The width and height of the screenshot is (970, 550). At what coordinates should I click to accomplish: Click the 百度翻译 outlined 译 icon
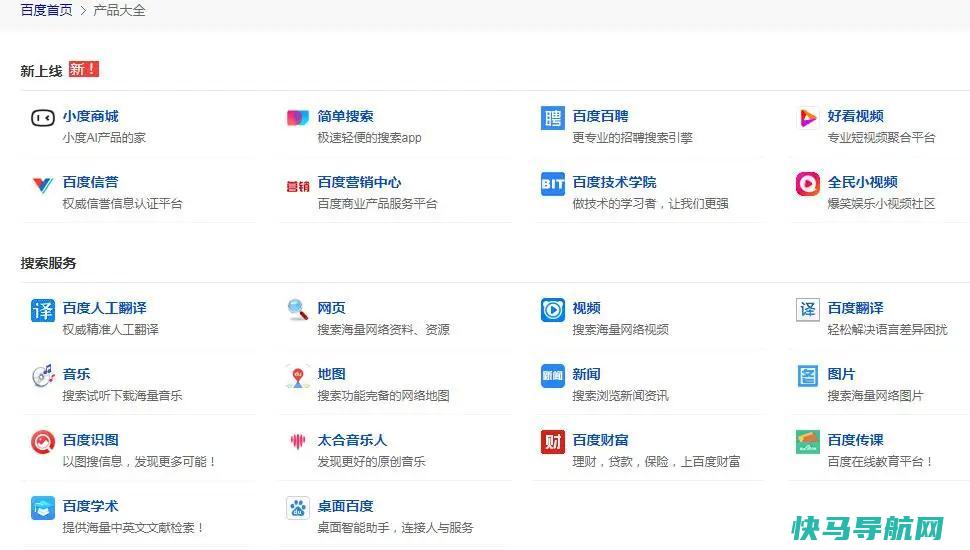(807, 310)
